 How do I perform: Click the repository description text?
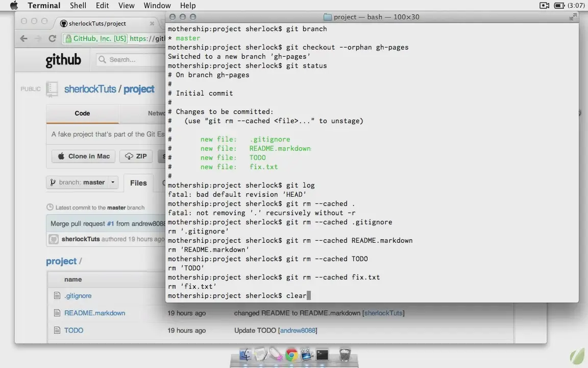pos(108,134)
